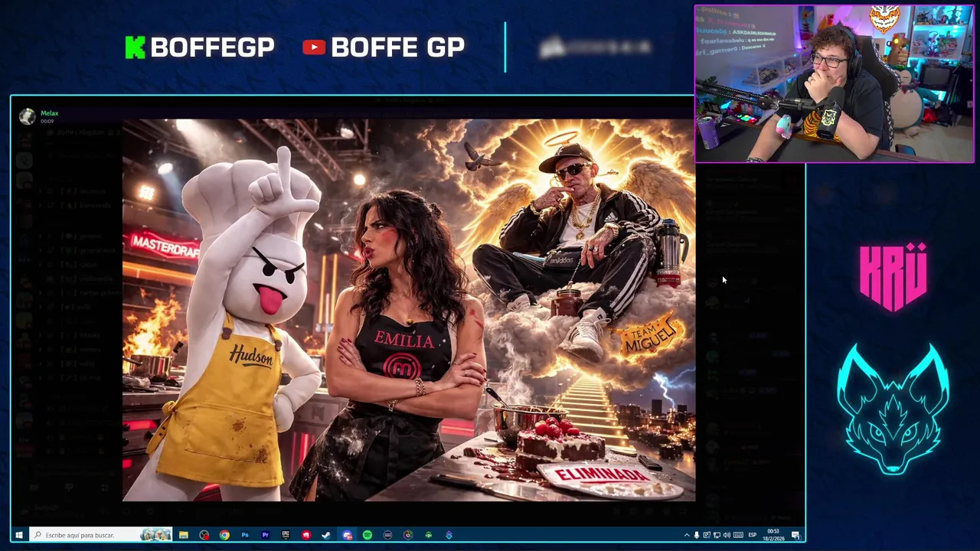Viewport: 980px width, 551px height.
Task: Open the Windows Start menu
Action: point(18,535)
